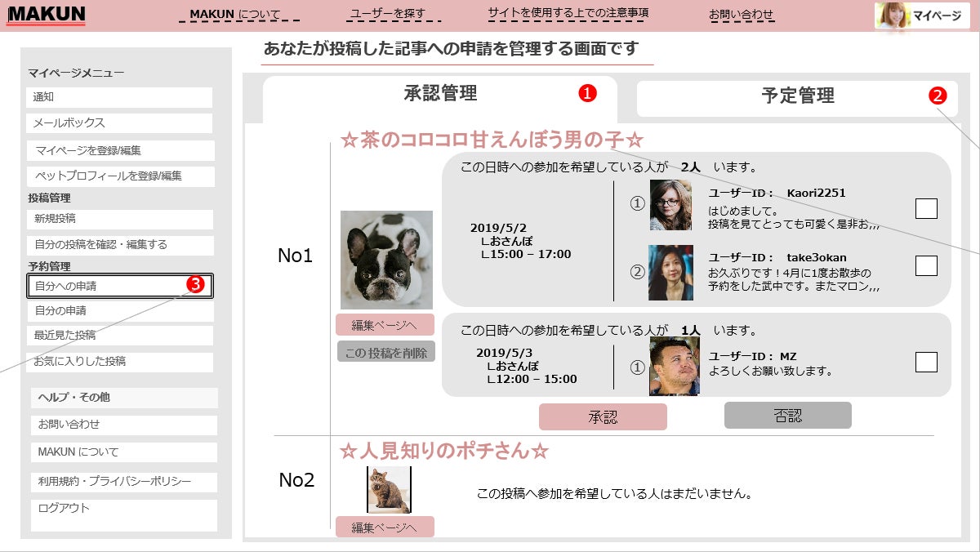Click take3okan's profile picture
Image resolution: width=980 pixels, height=552 pixels.
tap(671, 269)
